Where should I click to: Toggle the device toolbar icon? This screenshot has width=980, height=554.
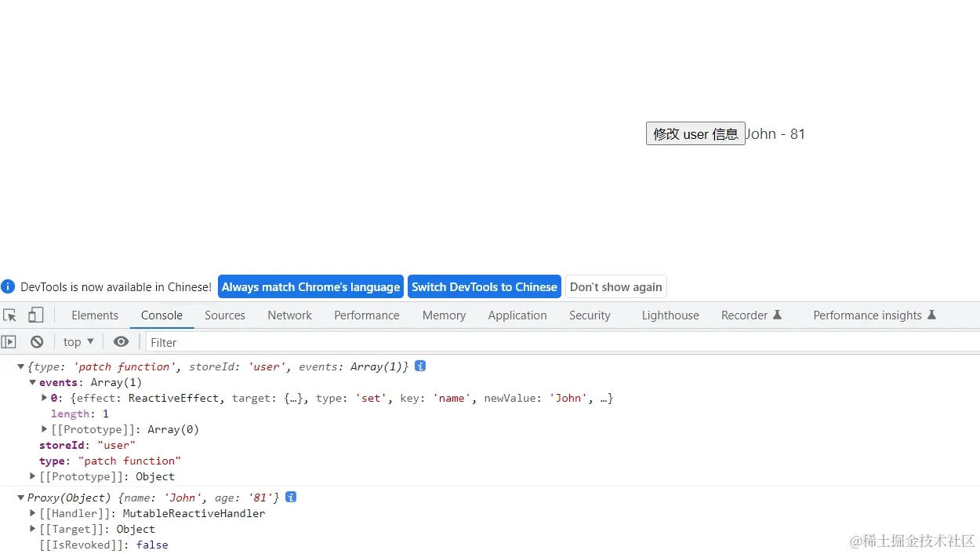36,315
